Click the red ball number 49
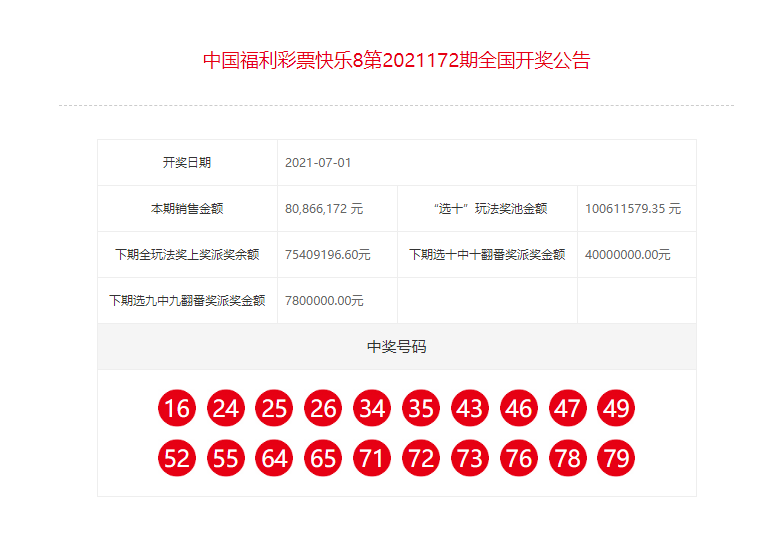 coord(616,408)
